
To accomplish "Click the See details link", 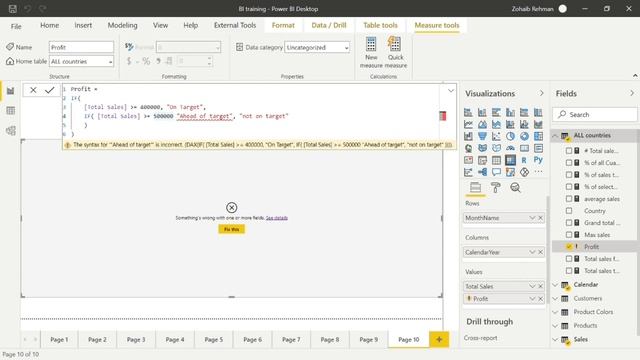I will pos(277,218).
